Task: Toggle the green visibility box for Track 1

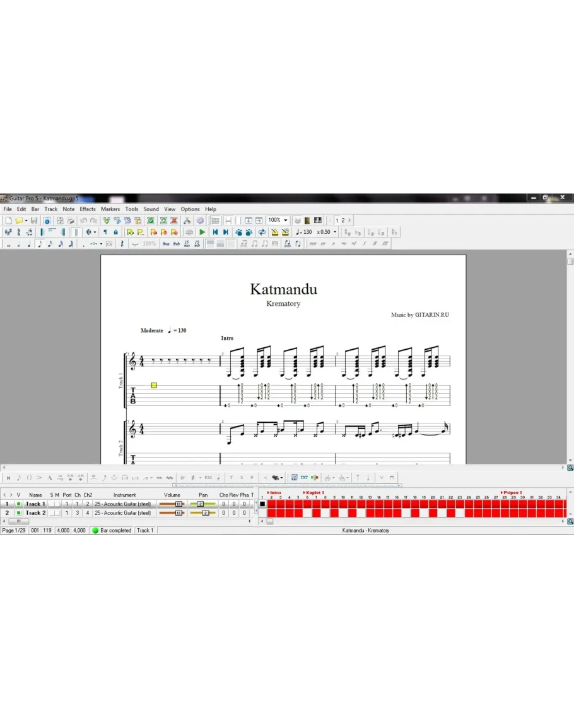Action: [x=19, y=504]
